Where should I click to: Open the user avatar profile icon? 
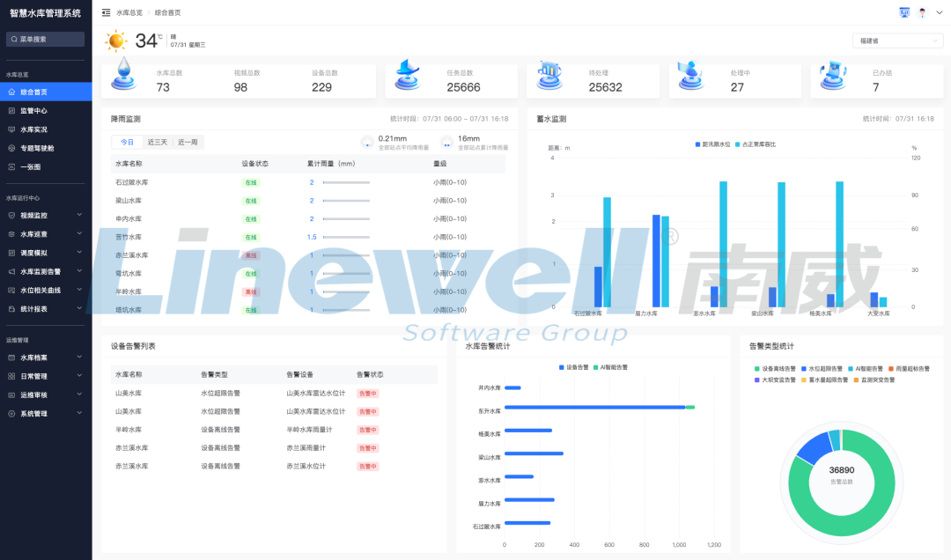pos(922,12)
